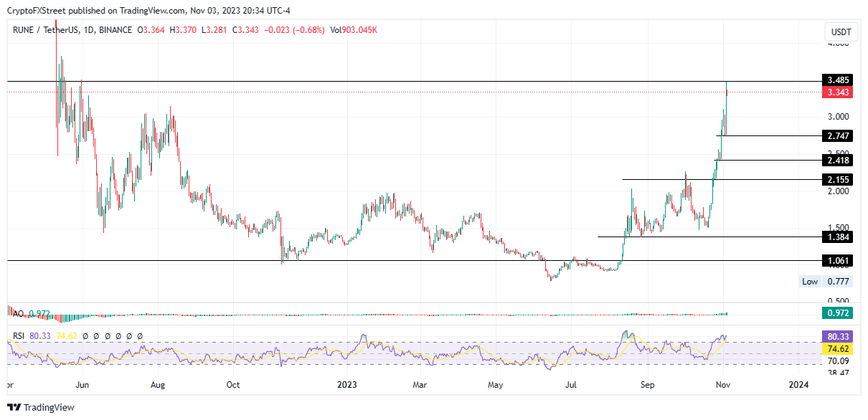868x420 pixels.
Task: Select the purple RSI 80.33 tag
Action: click(x=839, y=336)
